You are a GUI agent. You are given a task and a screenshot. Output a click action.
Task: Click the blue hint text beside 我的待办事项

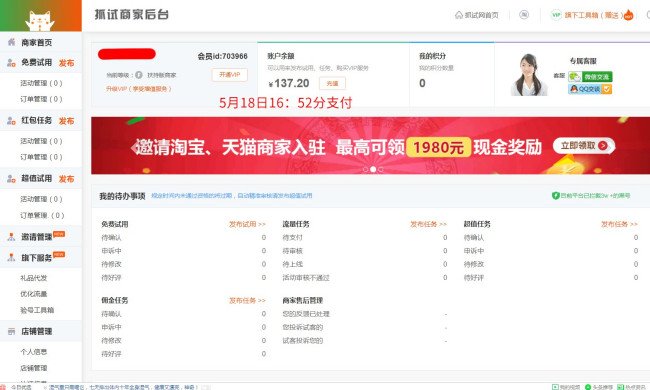pyautogui.click(x=231, y=196)
